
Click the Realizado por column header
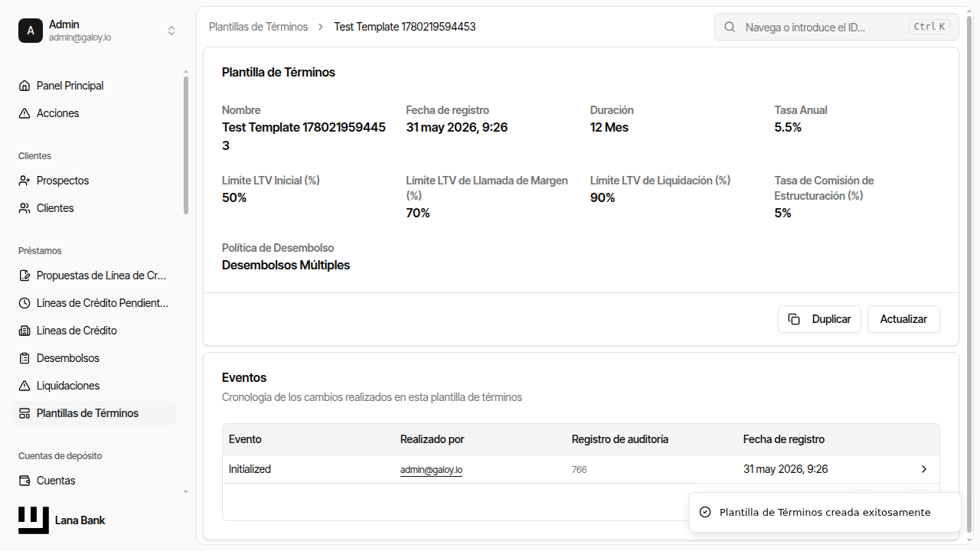(x=433, y=439)
